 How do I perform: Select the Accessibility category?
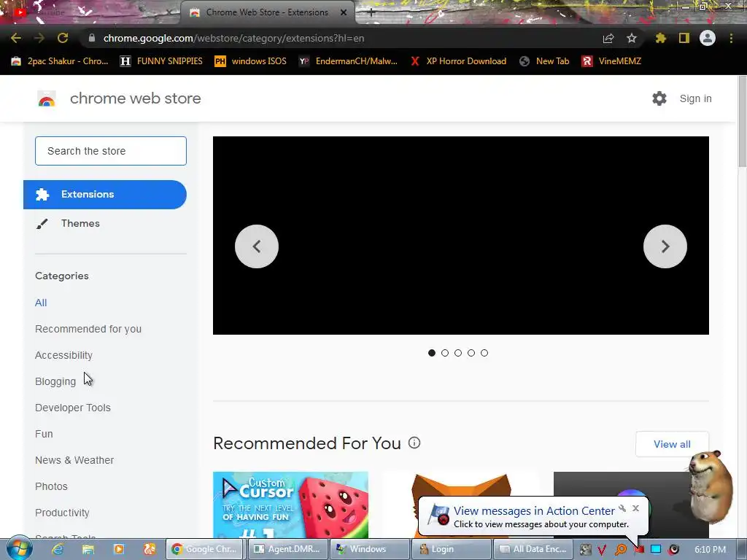click(x=64, y=355)
